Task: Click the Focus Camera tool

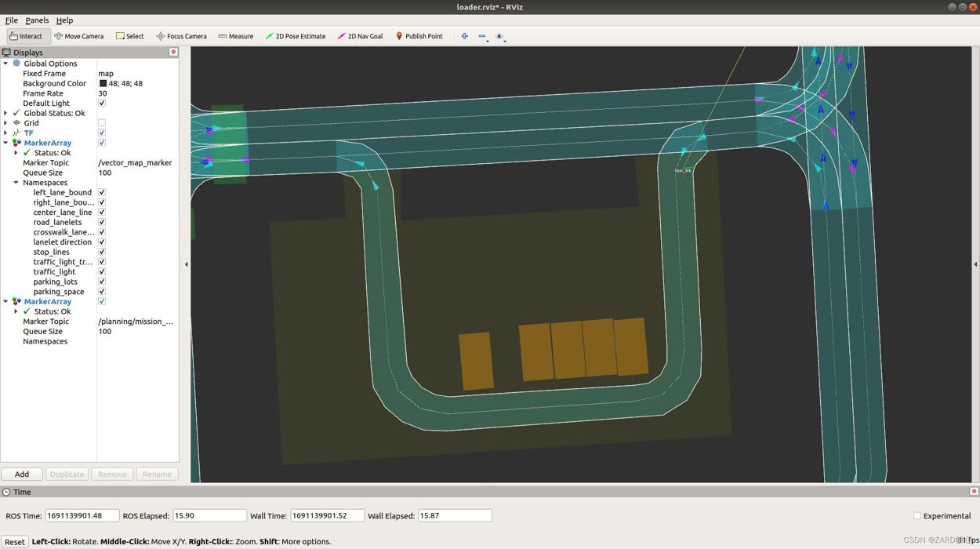Action: [x=181, y=36]
